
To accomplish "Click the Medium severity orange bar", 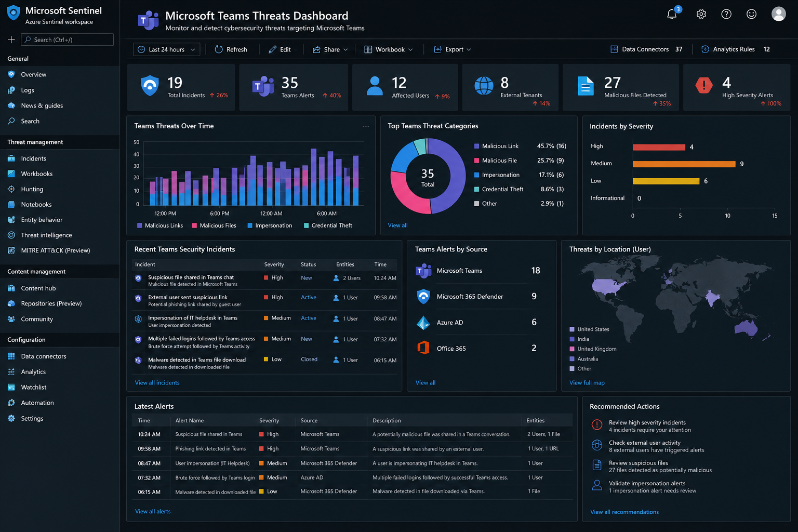I will (x=684, y=164).
